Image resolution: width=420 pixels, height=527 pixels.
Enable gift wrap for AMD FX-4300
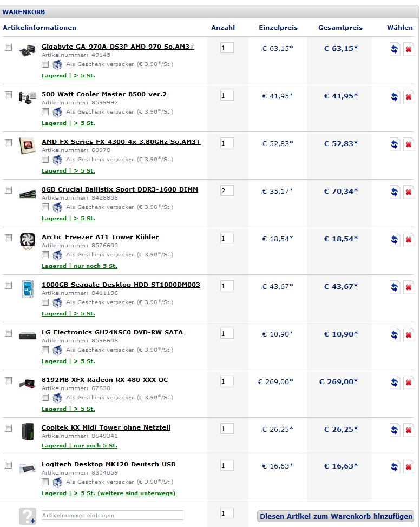pyautogui.click(x=45, y=160)
